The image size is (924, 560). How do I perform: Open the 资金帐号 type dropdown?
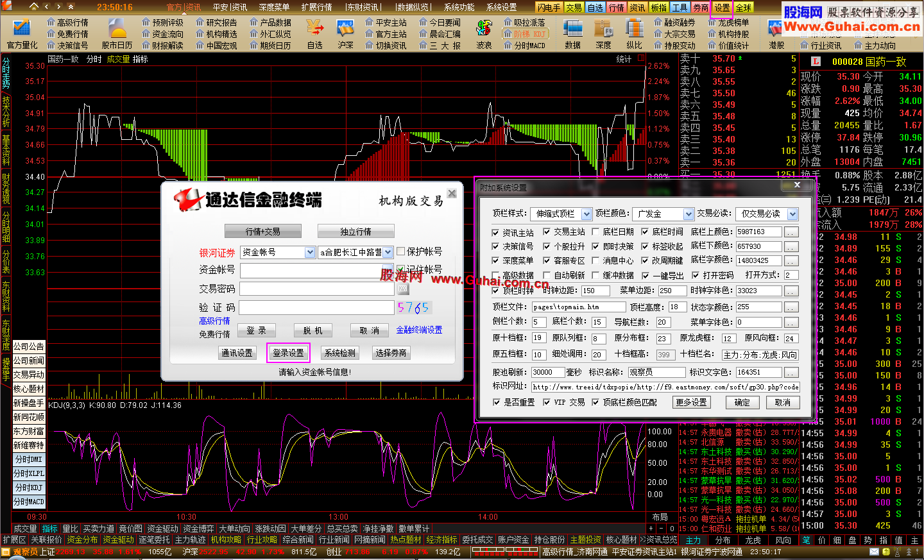tap(311, 253)
